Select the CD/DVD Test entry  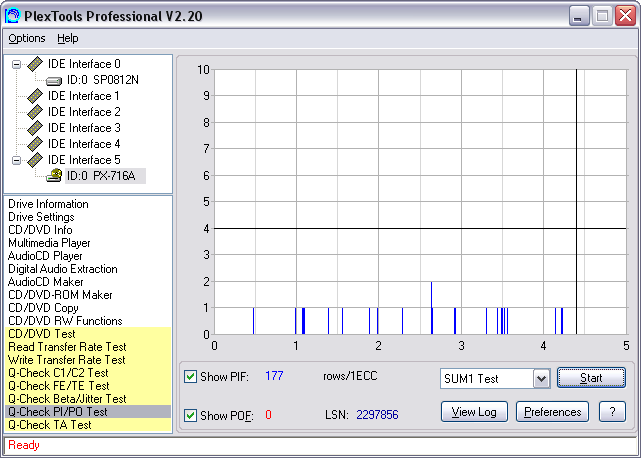click(88, 334)
